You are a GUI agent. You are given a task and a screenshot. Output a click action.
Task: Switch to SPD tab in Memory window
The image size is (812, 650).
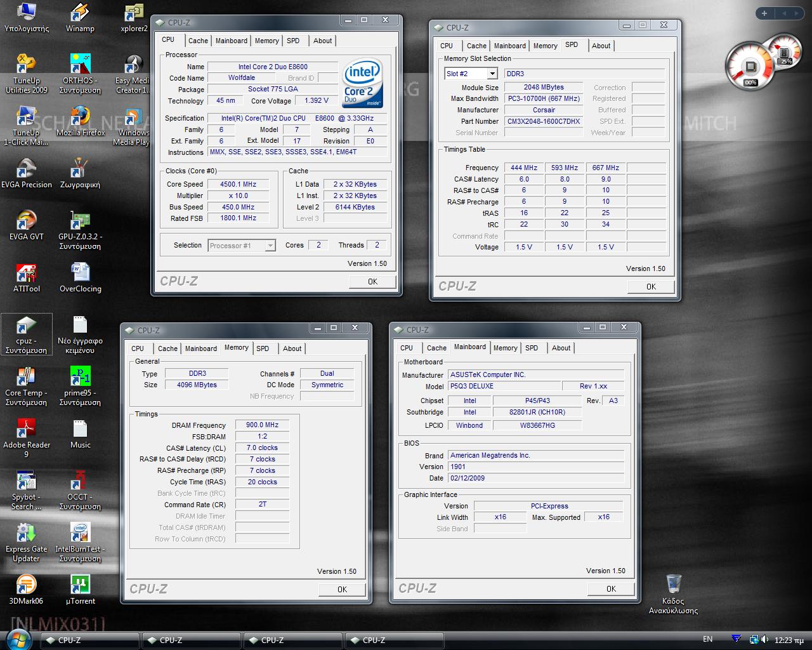click(263, 348)
